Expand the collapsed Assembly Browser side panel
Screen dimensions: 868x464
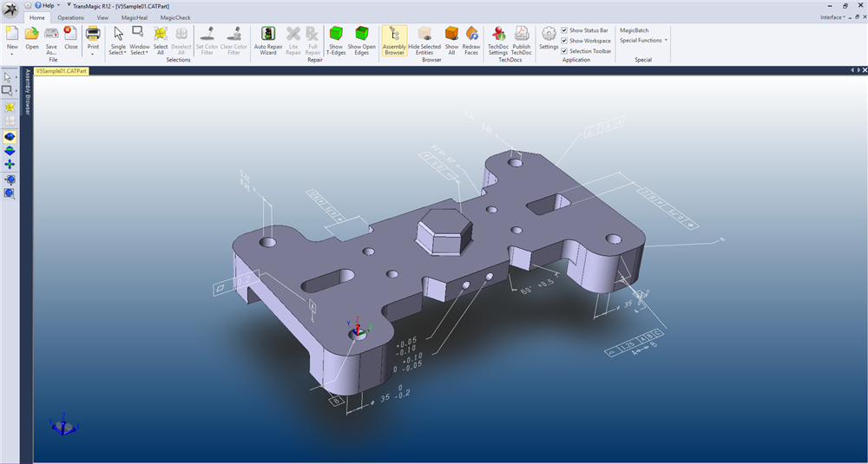(27, 92)
